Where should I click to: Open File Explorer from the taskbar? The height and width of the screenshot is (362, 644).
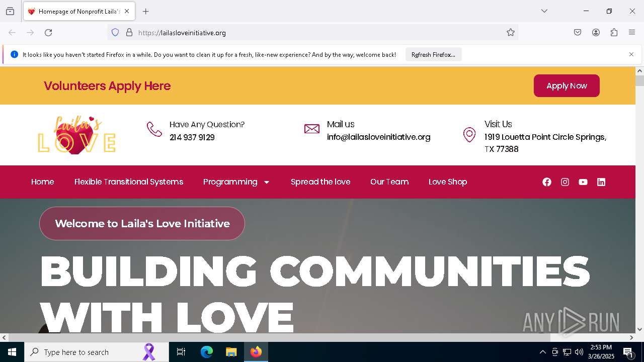pos(231,352)
